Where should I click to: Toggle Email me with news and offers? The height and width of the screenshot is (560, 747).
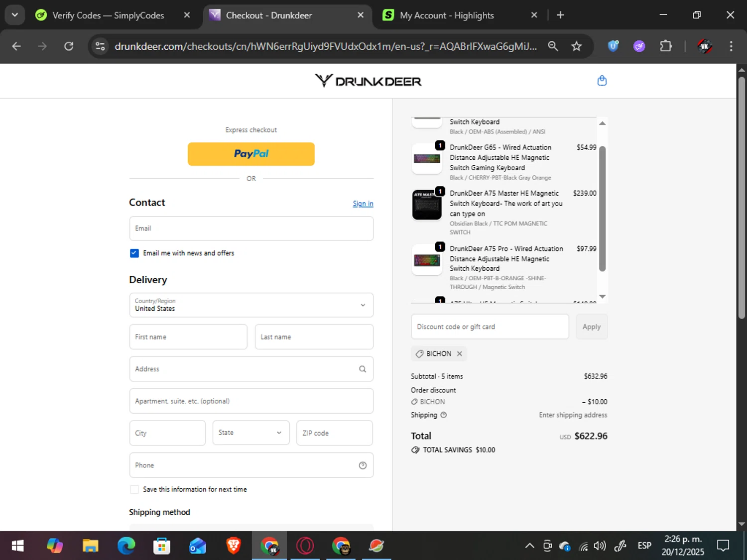[x=134, y=253]
